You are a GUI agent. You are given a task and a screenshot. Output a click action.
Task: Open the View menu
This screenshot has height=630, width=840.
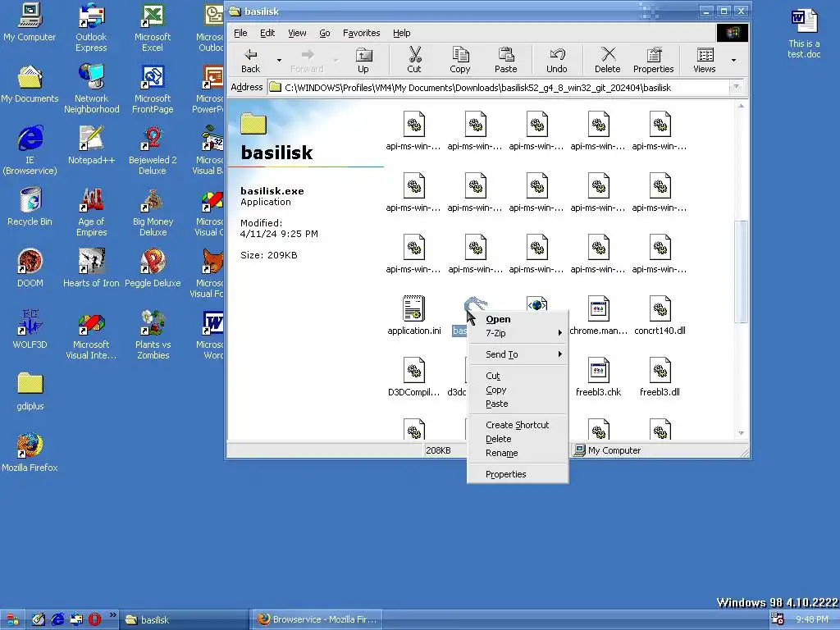pyautogui.click(x=297, y=33)
